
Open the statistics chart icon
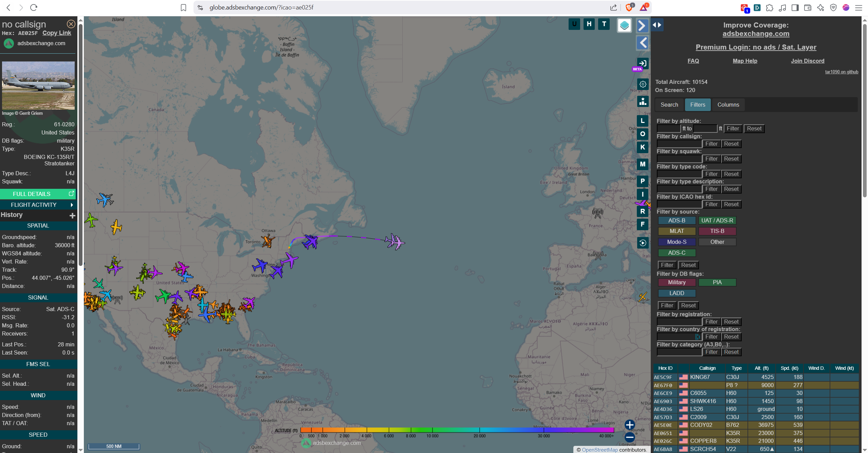tap(643, 101)
